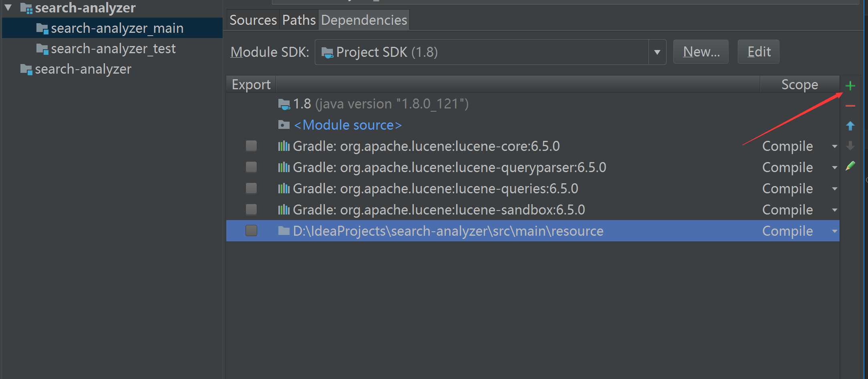Click the green plus add dependency icon
Screen dimensions: 868x379
(850, 86)
